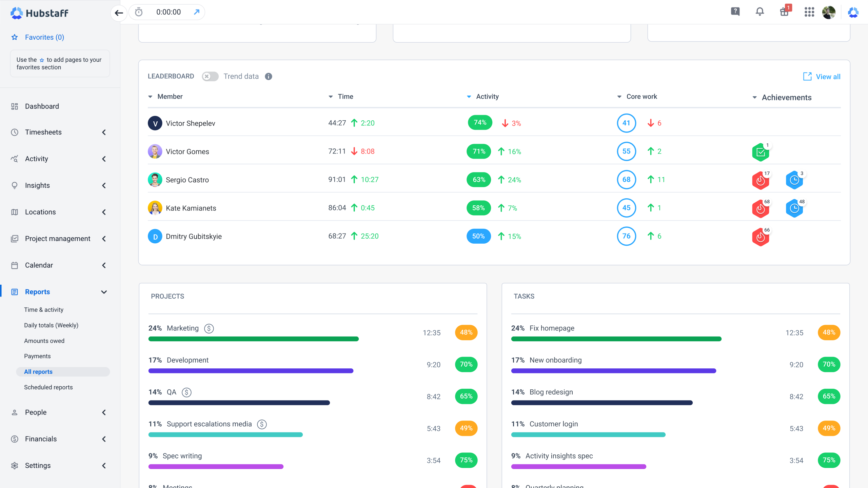Click the billable dollar icon next to Marketing
Screen dimensions: 868x488
pos(209,328)
